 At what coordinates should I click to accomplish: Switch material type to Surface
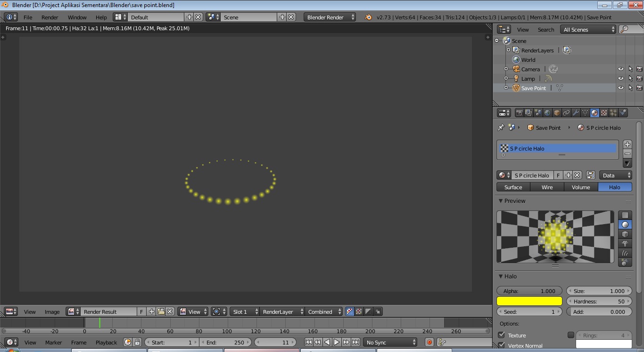pyautogui.click(x=513, y=187)
